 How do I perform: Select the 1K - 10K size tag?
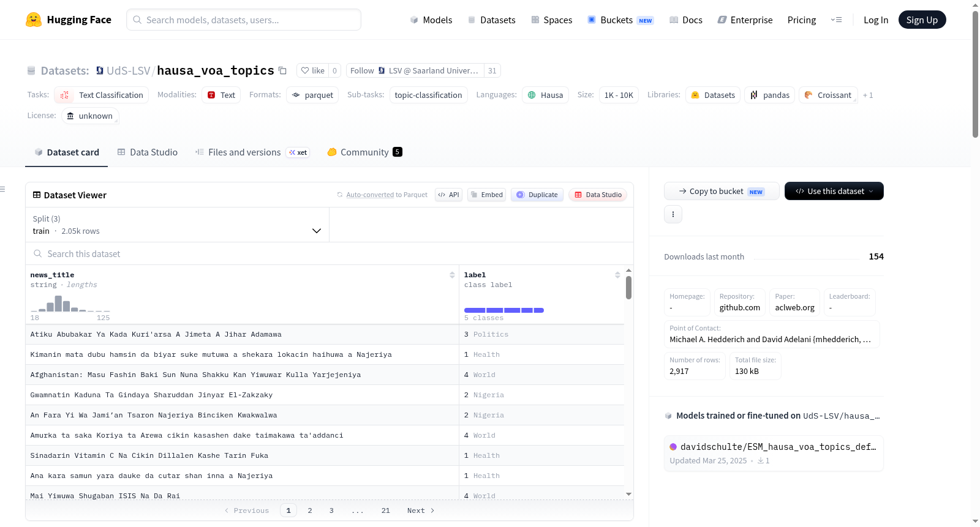pos(619,95)
